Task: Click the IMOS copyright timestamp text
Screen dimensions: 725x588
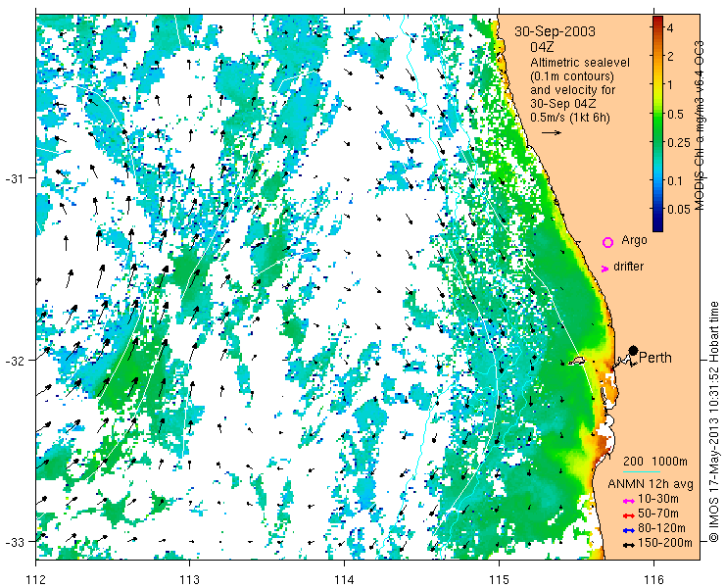Action: click(x=714, y=421)
